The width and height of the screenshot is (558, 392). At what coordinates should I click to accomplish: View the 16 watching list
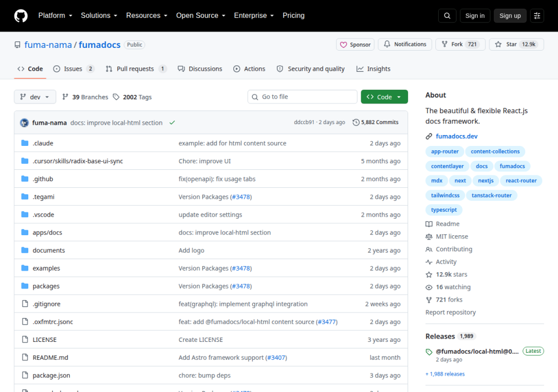(448, 287)
